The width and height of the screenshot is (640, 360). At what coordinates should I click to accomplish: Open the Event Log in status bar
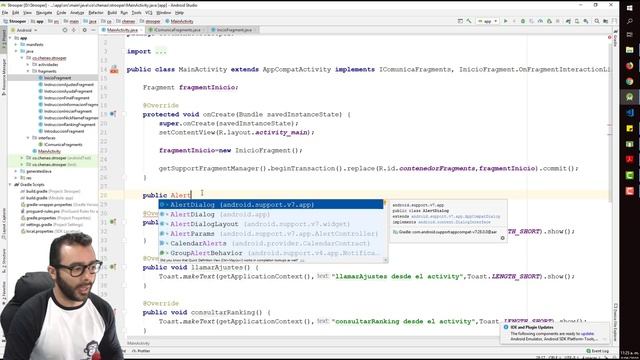(x=598, y=351)
